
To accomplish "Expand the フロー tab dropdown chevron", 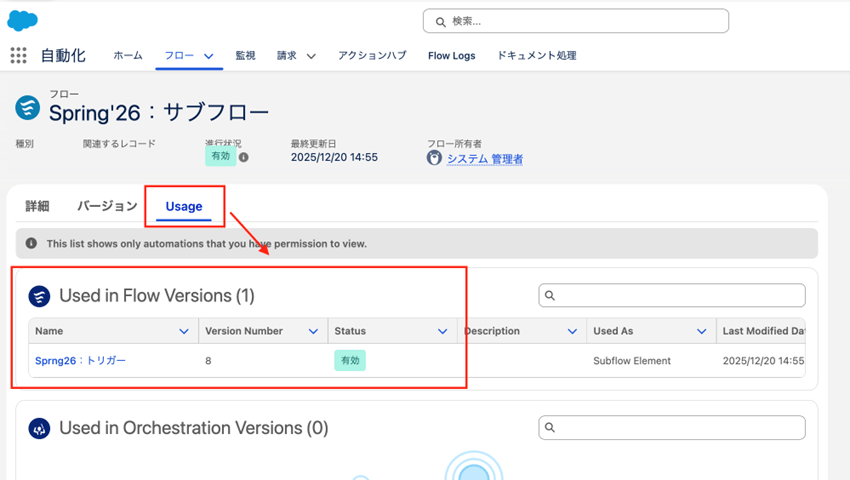I will click(209, 57).
